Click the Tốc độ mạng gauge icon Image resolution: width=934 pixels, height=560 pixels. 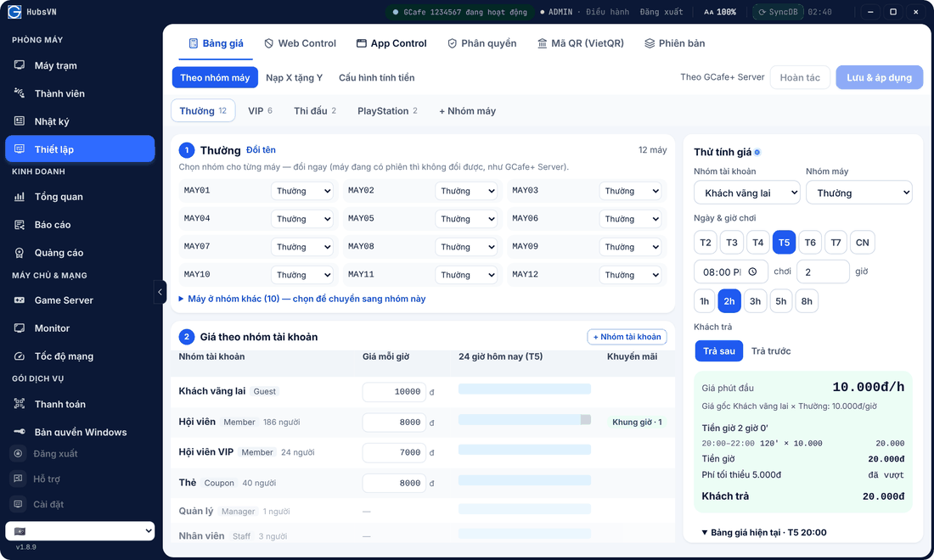20,356
